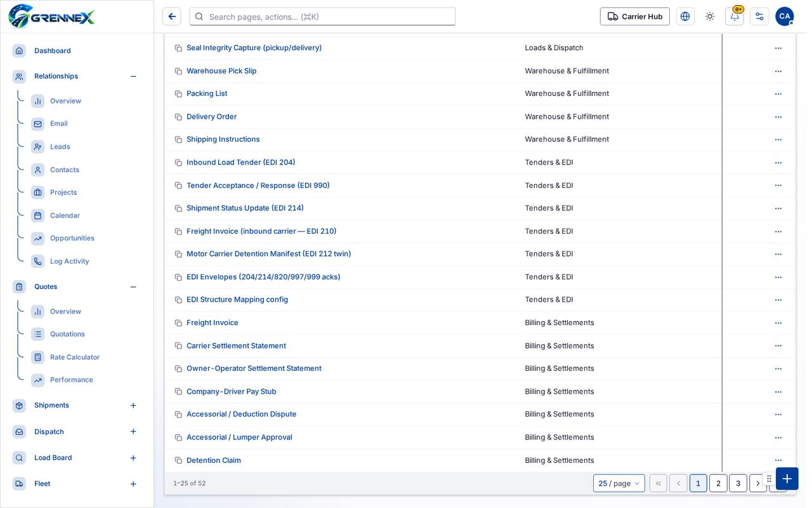The height and width of the screenshot is (508, 812).
Task: Open Seal Integrity Capture (pickup/delivery) link
Action: (254, 48)
